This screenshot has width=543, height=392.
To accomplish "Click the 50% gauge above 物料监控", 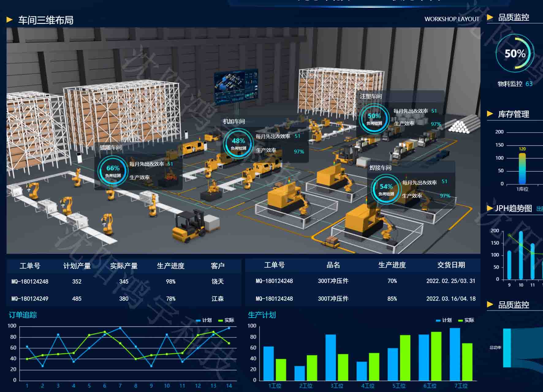I will (x=515, y=54).
